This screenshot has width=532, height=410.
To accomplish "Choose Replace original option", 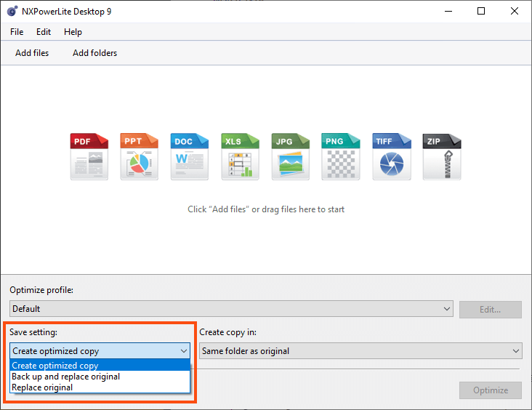I will (100, 387).
